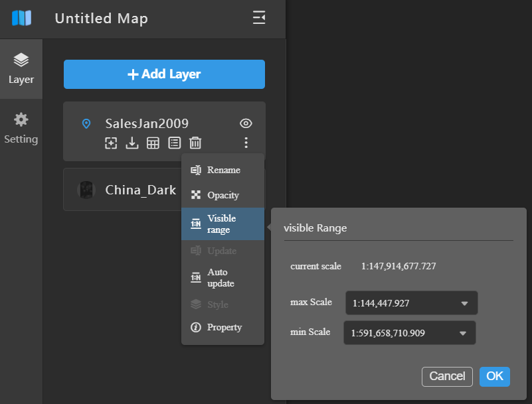Viewport: 532px width, 404px height.
Task: Cancel the visible Range dialog
Action: 447,377
